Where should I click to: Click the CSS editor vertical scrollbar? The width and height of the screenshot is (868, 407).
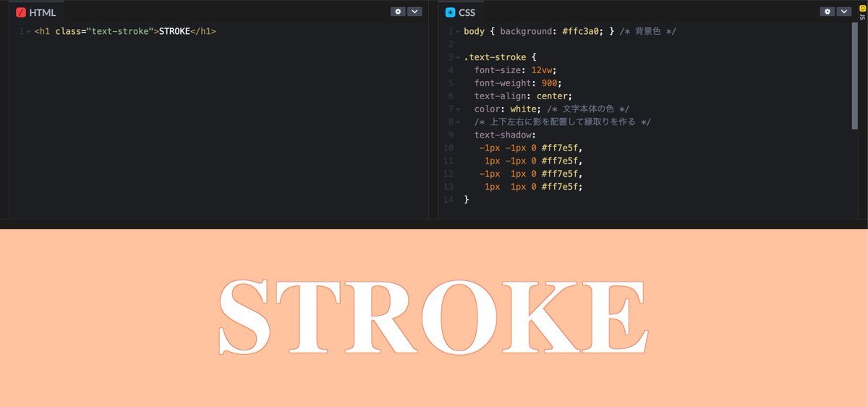pos(855,75)
